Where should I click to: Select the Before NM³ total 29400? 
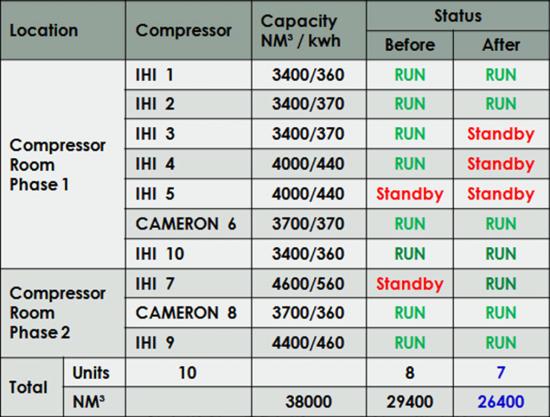click(410, 402)
